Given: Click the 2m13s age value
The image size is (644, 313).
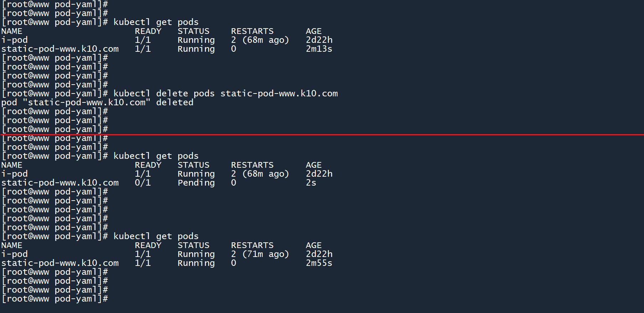Looking at the screenshot, I should [319, 49].
